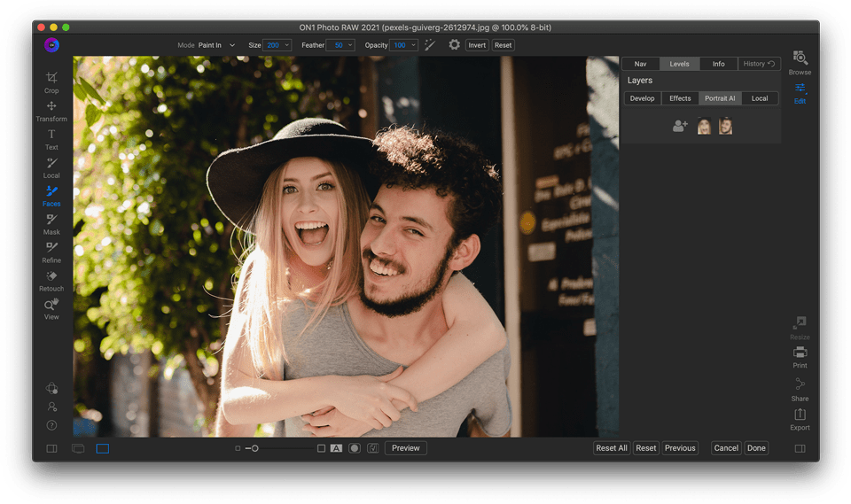Toggle the left panel visibility
Viewport: 851px width, 504px height.
pos(51,449)
